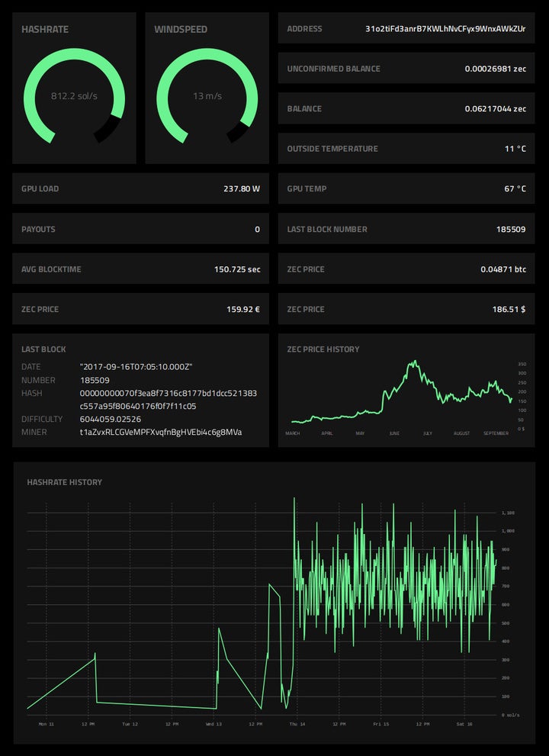The height and width of the screenshot is (756, 549).
Task: Click the ZEC Price in euro row
Action: [x=141, y=309]
